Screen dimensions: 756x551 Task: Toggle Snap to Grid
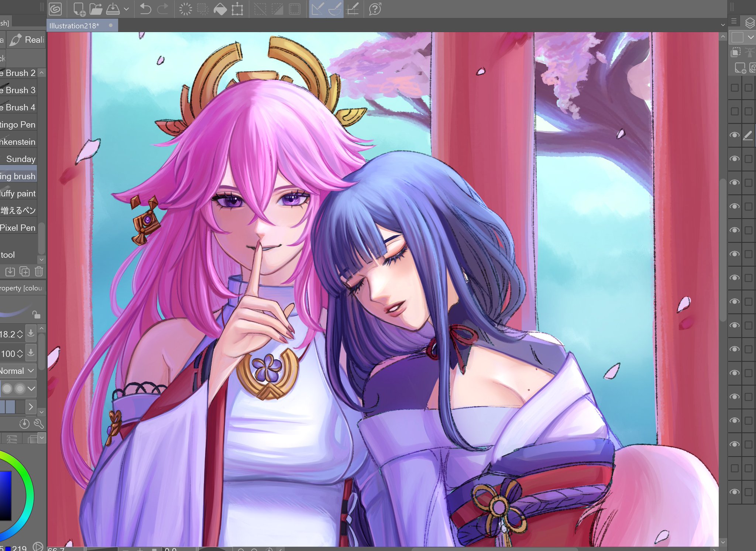pos(353,9)
